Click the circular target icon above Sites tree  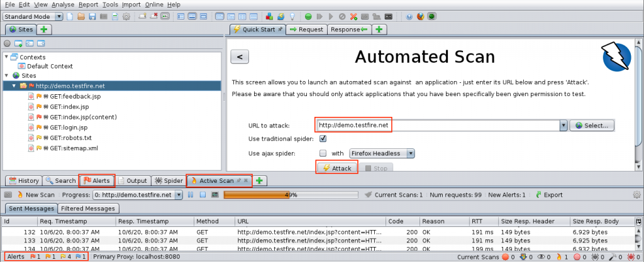point(7,43)
